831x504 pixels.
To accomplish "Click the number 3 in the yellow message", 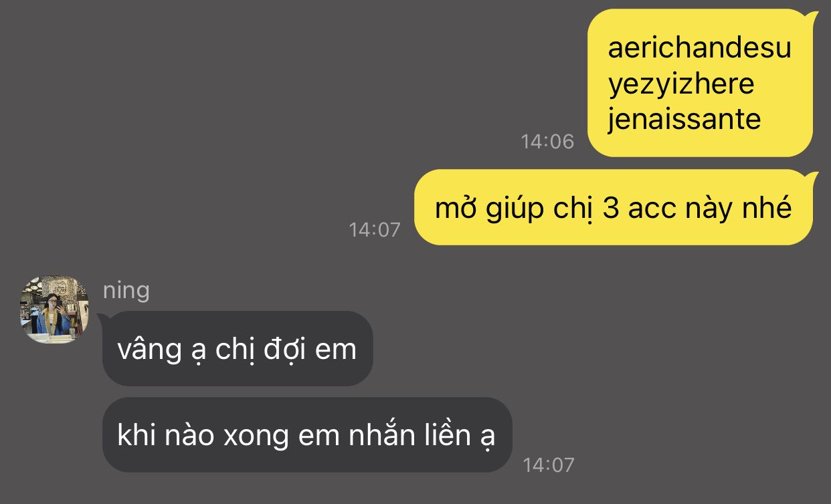I will (610, 209).
